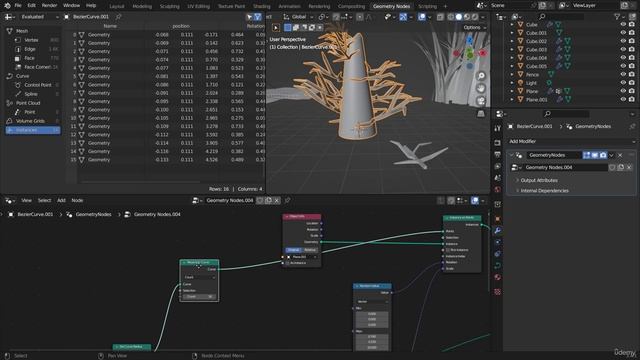Select solid viewport shading mode

tap(459, 17)
